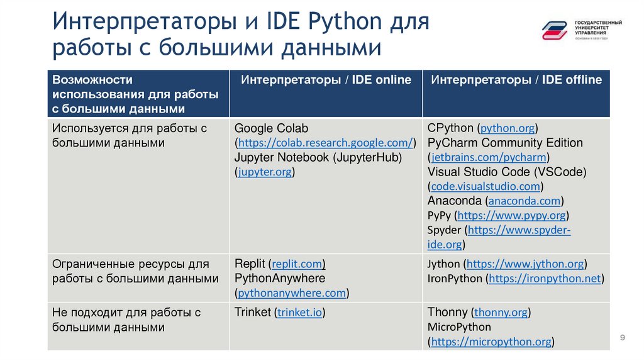This screenshot has height=361, width=644.
Task: Open the https://ironpython.net link
Action: pyautogui.click(x=545, y=279)
